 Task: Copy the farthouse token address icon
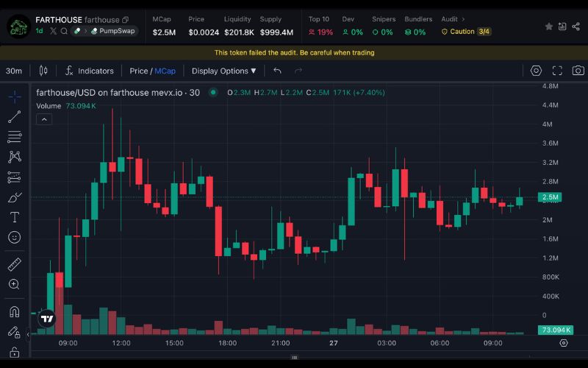tap(125, 20)
